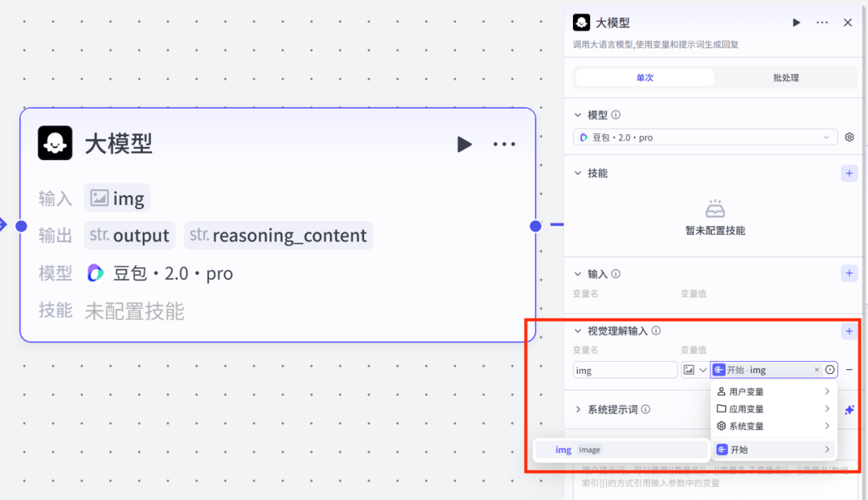Click the user prompt text area

point(714,480)
